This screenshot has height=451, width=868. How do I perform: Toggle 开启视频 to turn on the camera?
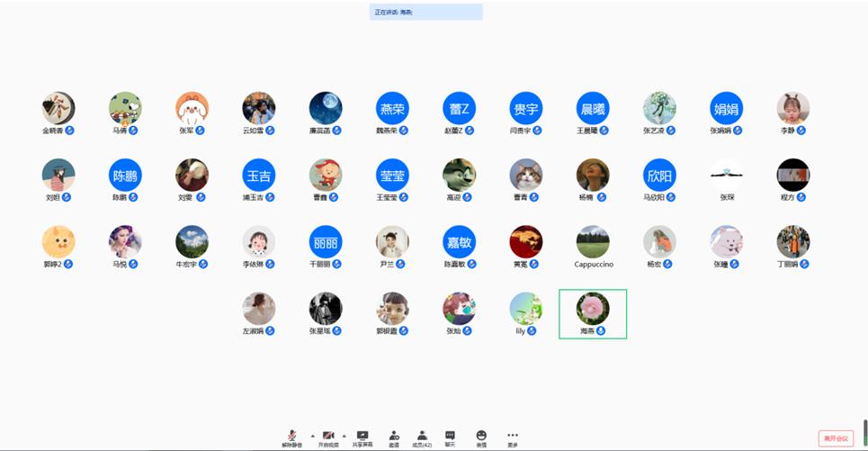[328, 437]
